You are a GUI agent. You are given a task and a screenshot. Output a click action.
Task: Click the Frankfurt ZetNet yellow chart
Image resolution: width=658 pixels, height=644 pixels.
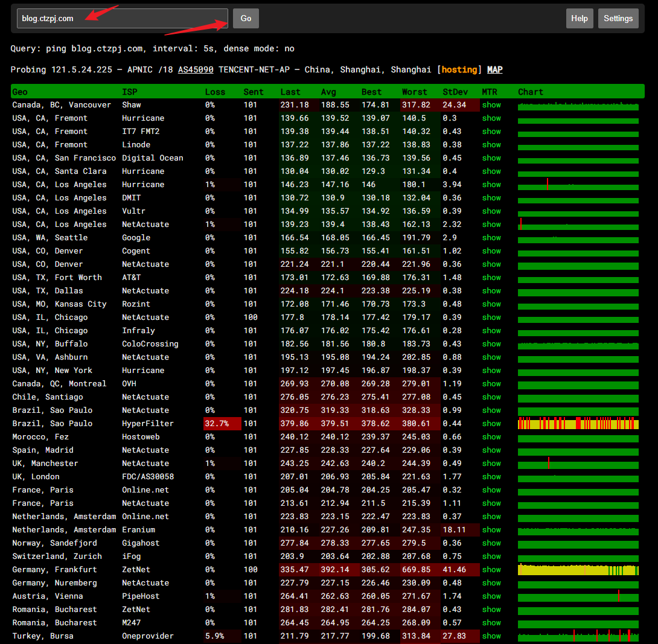pyautogui.click(x=578, y=570)
